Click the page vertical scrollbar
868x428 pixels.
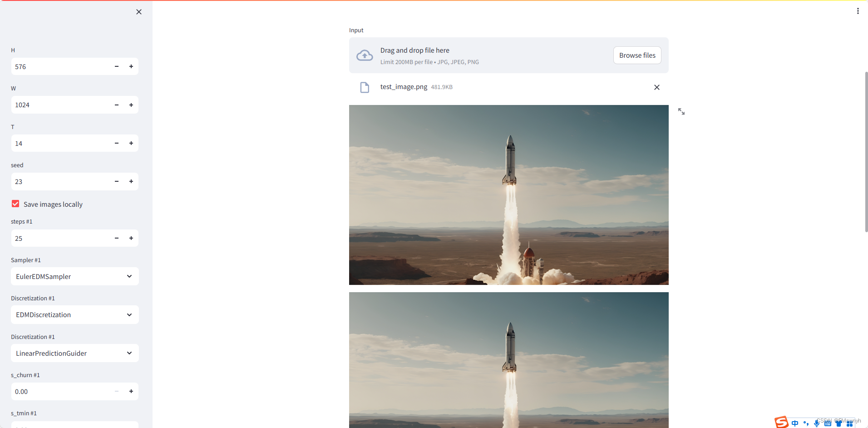coord(866,152)
